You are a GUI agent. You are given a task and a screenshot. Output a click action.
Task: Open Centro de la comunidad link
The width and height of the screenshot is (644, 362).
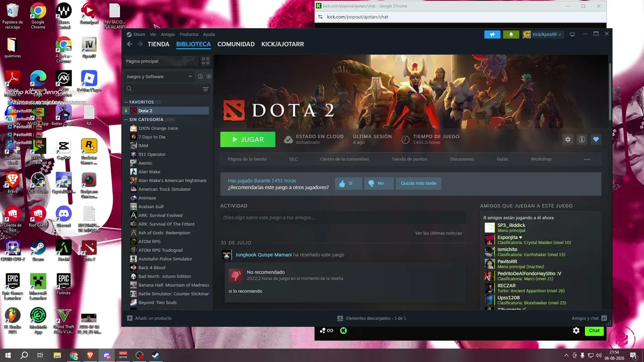click(x=344, y=159)
